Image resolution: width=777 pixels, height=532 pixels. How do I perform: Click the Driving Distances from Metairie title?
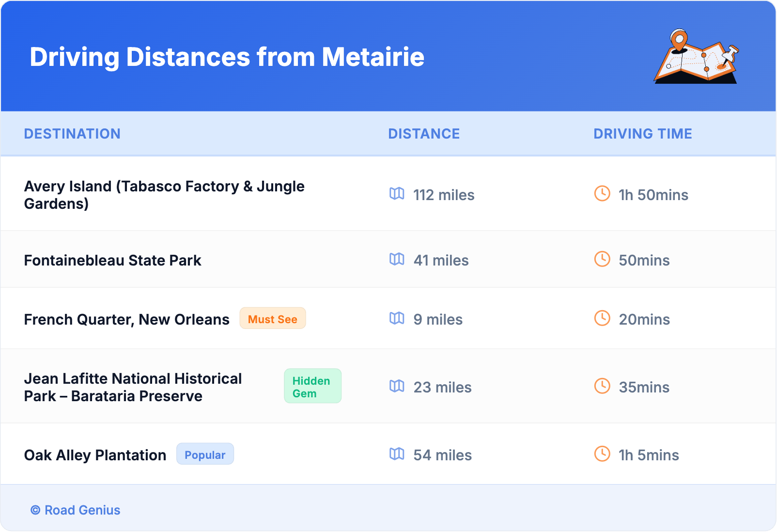point(227,57)
